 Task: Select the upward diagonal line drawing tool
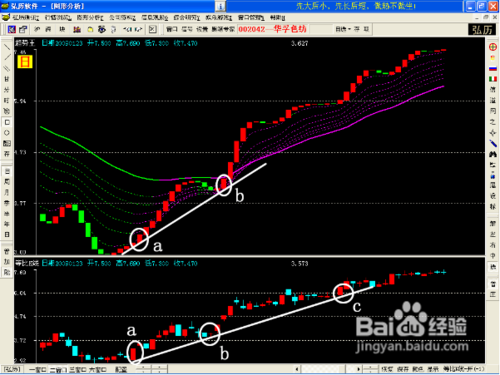tap(7, 58)
